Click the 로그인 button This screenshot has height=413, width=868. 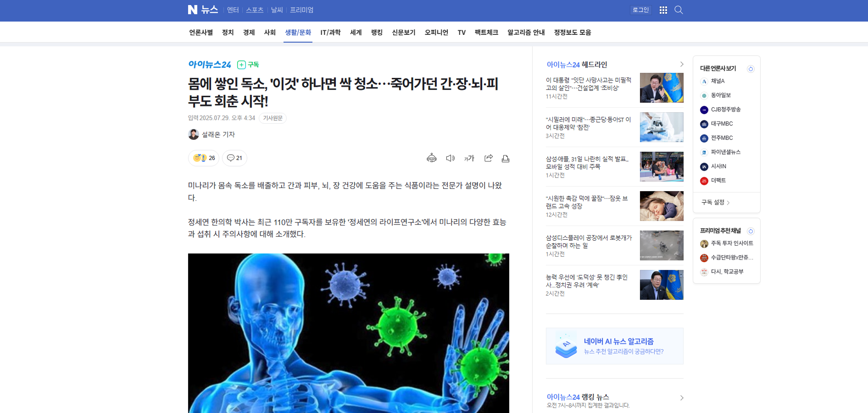[640, 10]
